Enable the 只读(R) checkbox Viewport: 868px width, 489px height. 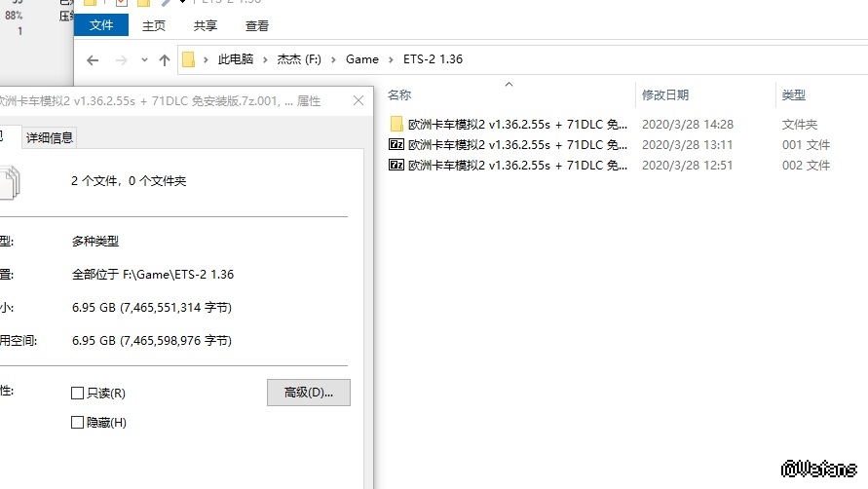tap(78, 394)
